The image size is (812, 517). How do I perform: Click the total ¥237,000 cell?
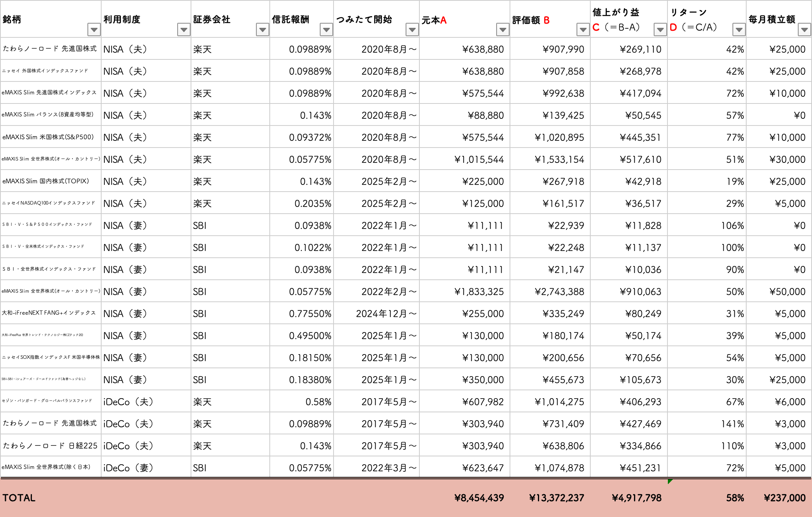pos(784,498)
